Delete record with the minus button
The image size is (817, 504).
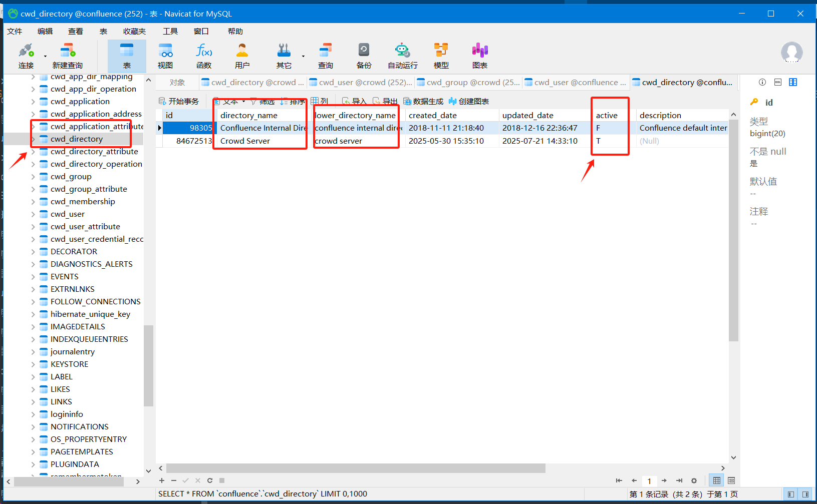(174, 480)
